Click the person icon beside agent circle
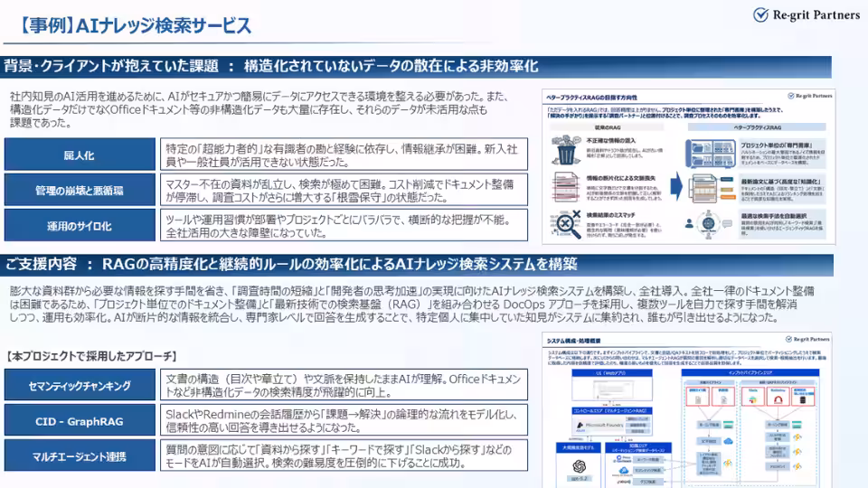The image size is (868, 488). tap(689, 223)
